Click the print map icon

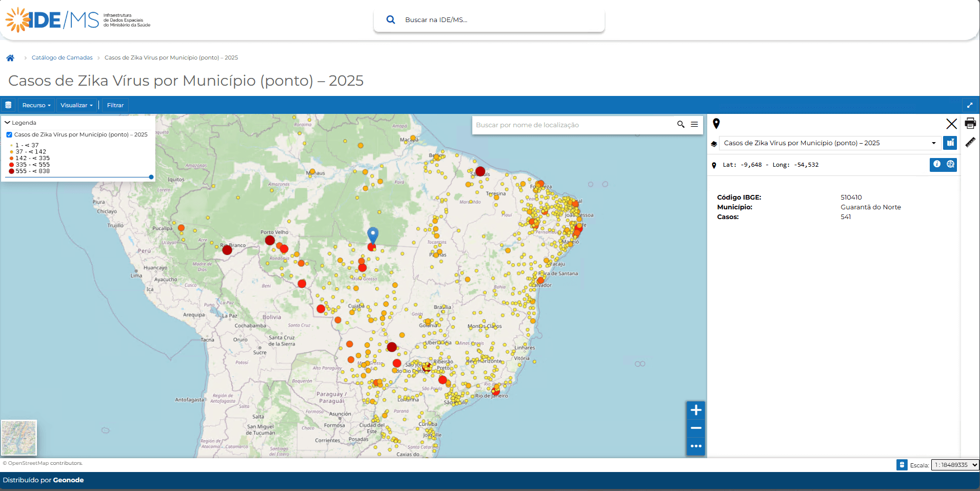[x=970, y=124]
